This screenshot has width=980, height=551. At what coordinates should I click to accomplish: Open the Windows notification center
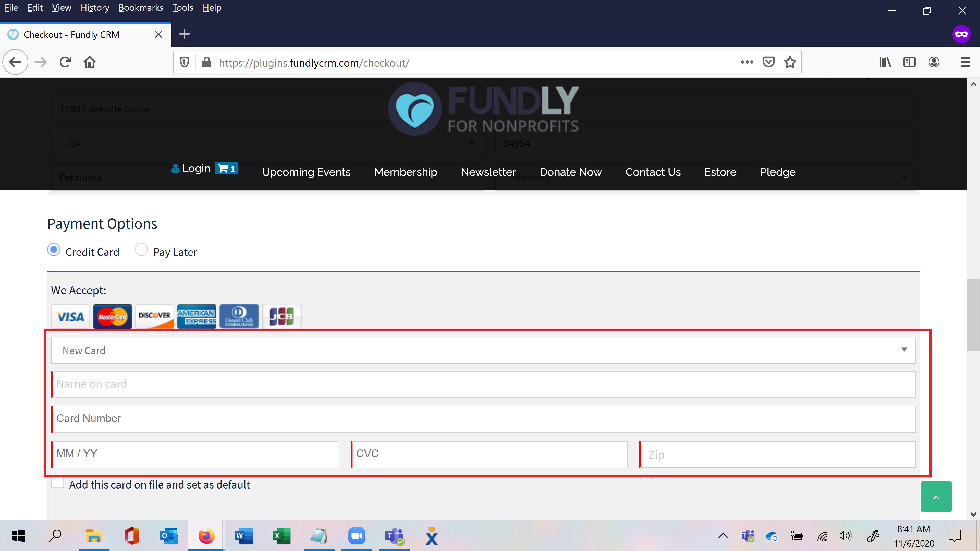tap(954, 536)
